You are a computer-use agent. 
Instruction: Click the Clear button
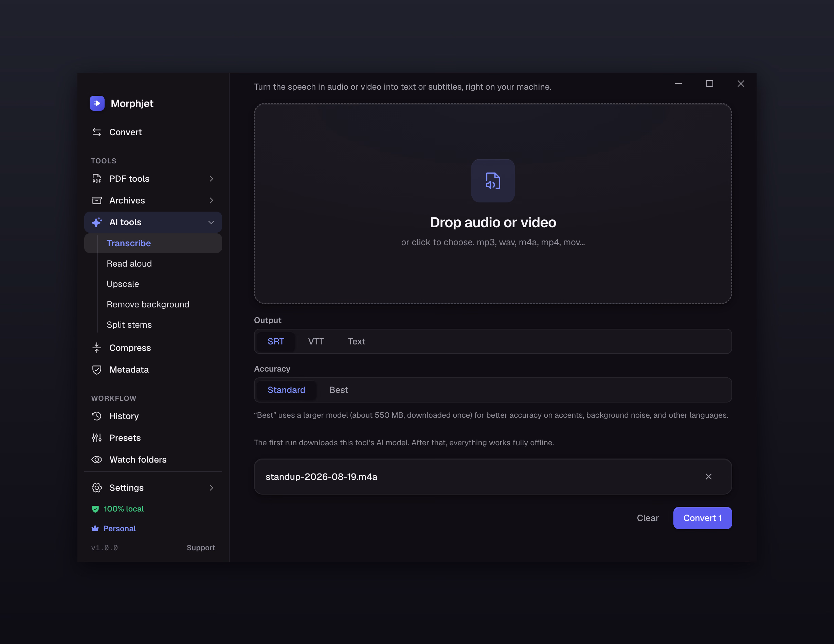647,518
